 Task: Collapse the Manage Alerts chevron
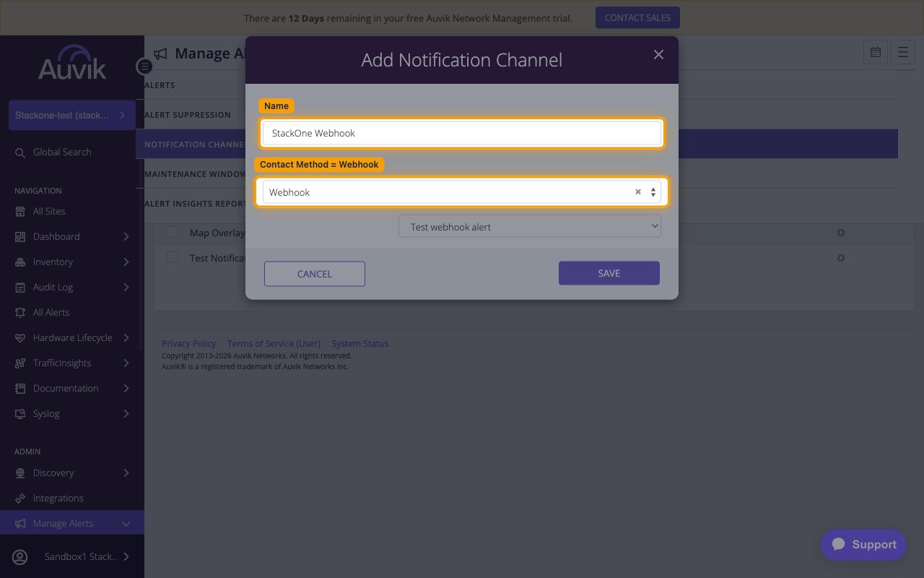tap(126, 524)
